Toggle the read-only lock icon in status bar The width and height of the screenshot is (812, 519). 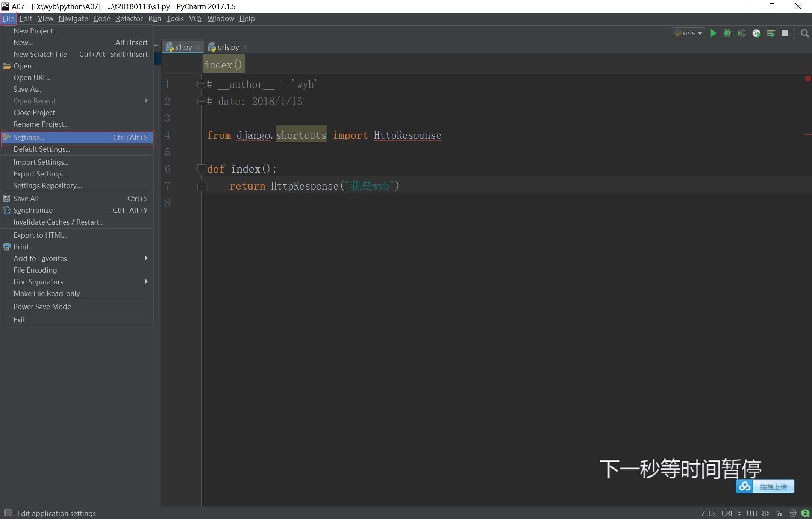[x=780, y=513]
